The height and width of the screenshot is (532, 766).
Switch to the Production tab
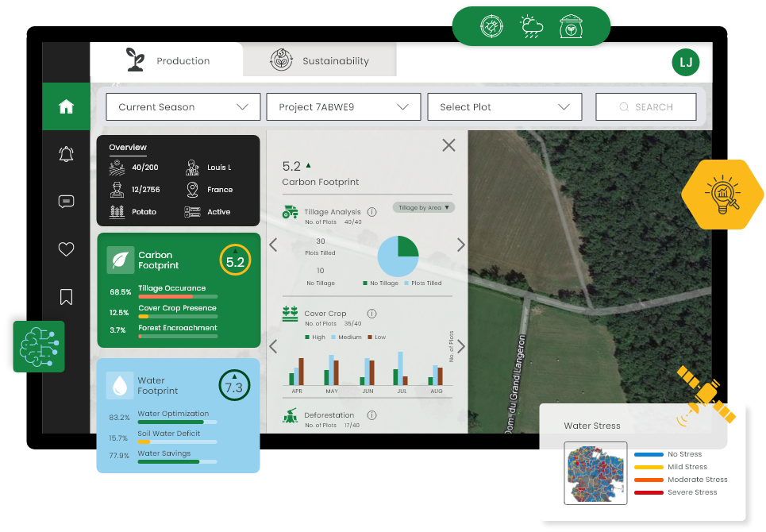click(167, 60)
